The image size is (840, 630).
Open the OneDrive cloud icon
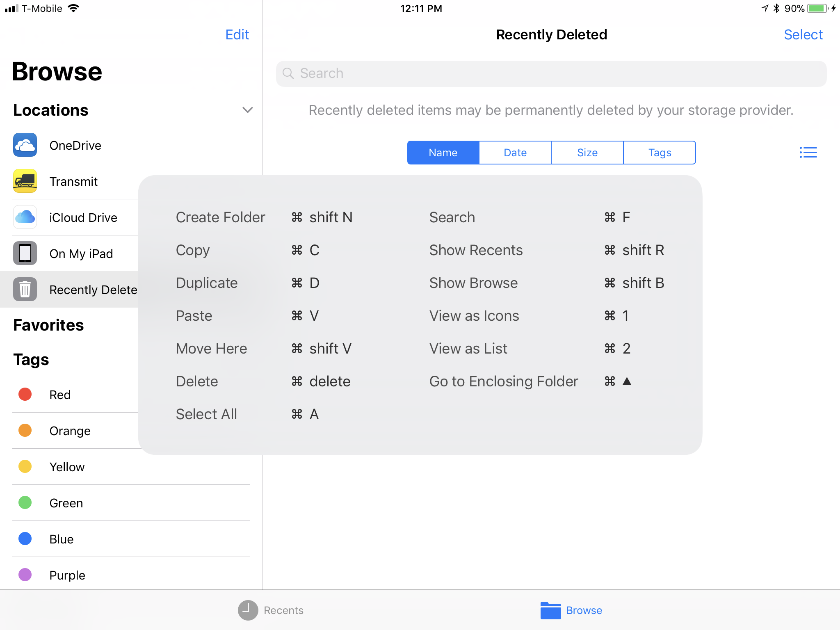click(x=25, y=145)
